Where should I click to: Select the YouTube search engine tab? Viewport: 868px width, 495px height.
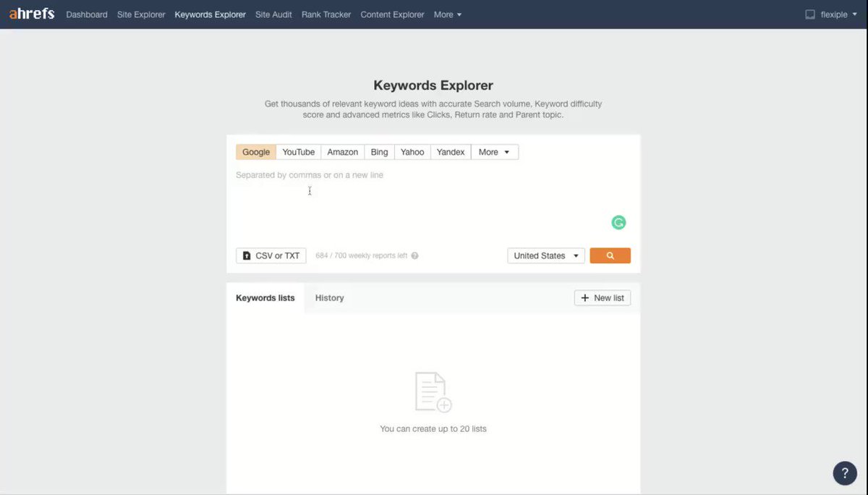coord(299,152)
